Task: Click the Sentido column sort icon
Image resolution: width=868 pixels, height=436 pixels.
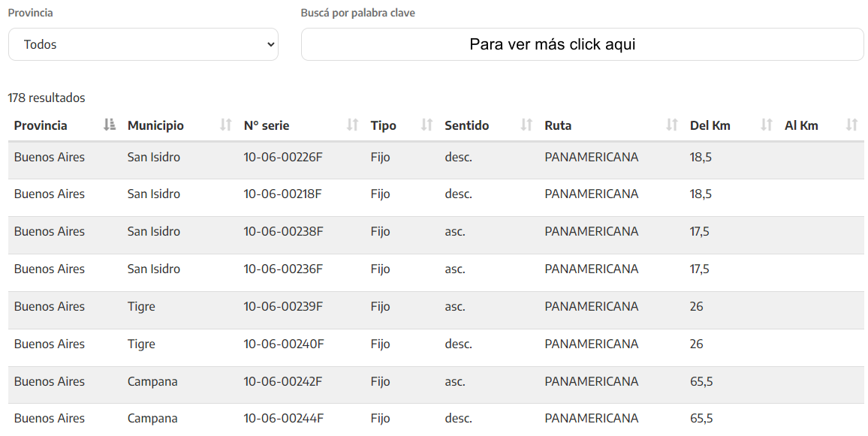Action: coord(527,125)
